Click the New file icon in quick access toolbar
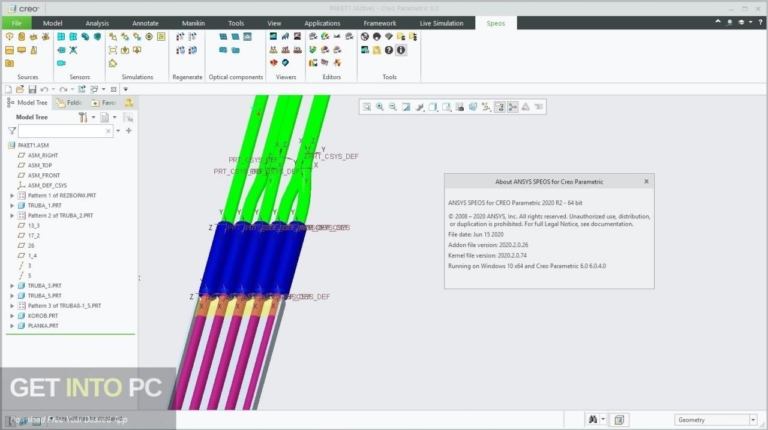The height and width of the screenshot is (430, 768). pos(8,89)
